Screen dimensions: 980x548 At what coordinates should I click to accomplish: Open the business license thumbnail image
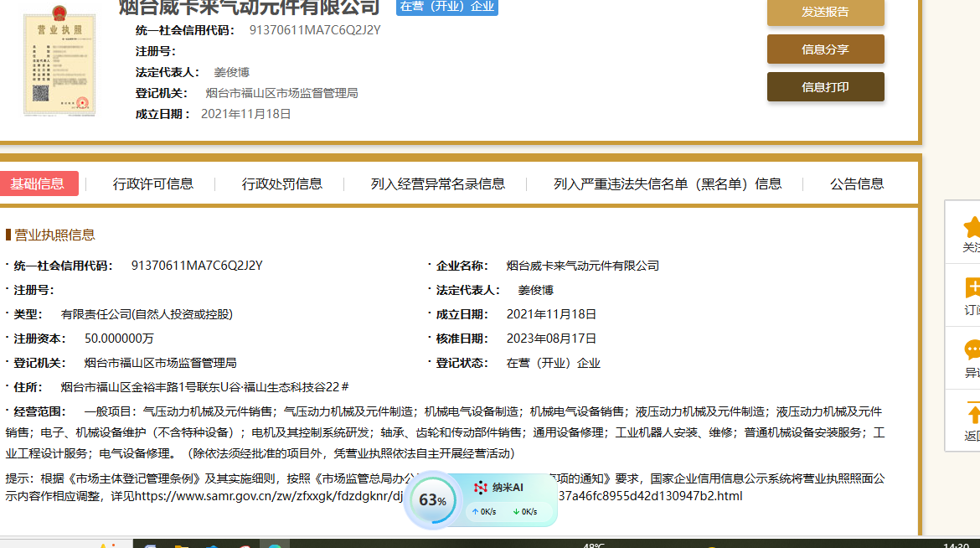tap(59, 61)
